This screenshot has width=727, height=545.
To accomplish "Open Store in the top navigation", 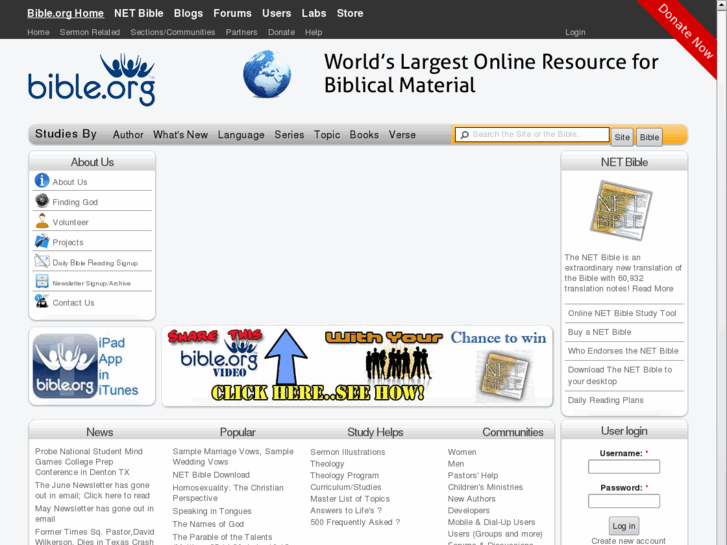I will point(350,13).
